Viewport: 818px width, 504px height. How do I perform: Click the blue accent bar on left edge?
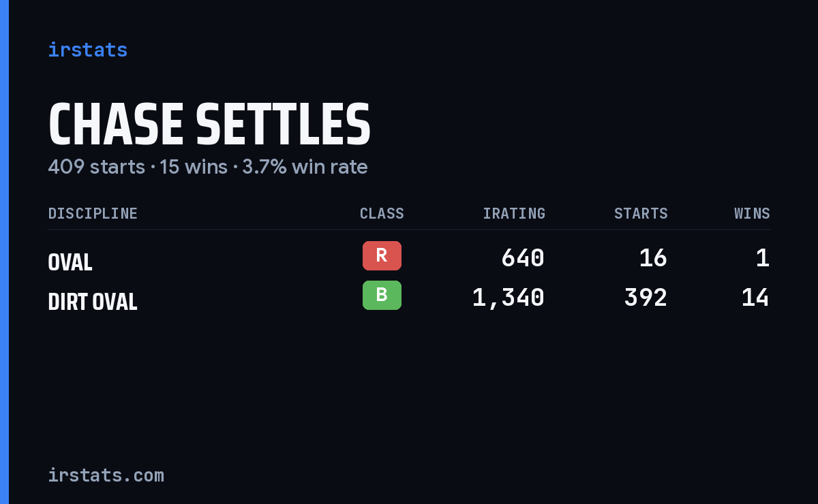(4, 252)
